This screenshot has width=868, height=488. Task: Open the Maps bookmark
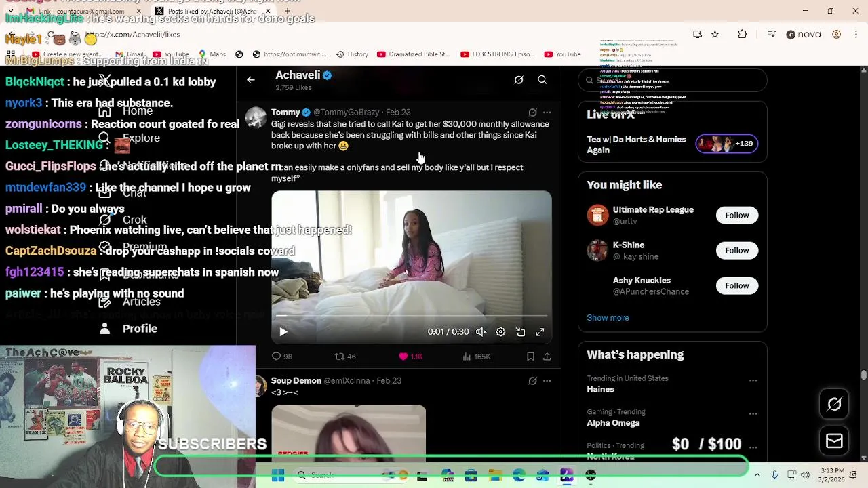[x=212, y=54]
